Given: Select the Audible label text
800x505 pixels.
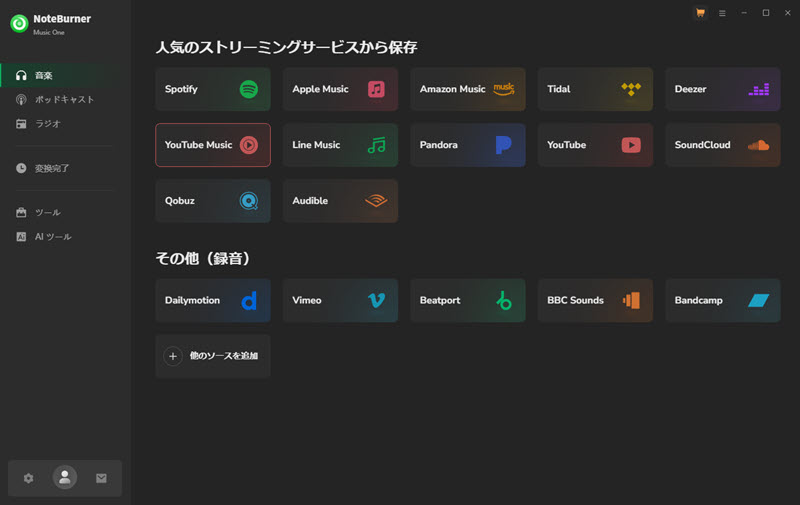Looking at the screenshot, I should coord(310,201).
